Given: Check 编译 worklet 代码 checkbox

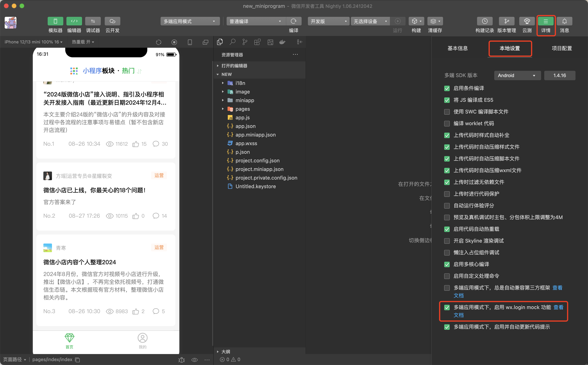Looking at the screenshot, I should [x=447, y=124].
